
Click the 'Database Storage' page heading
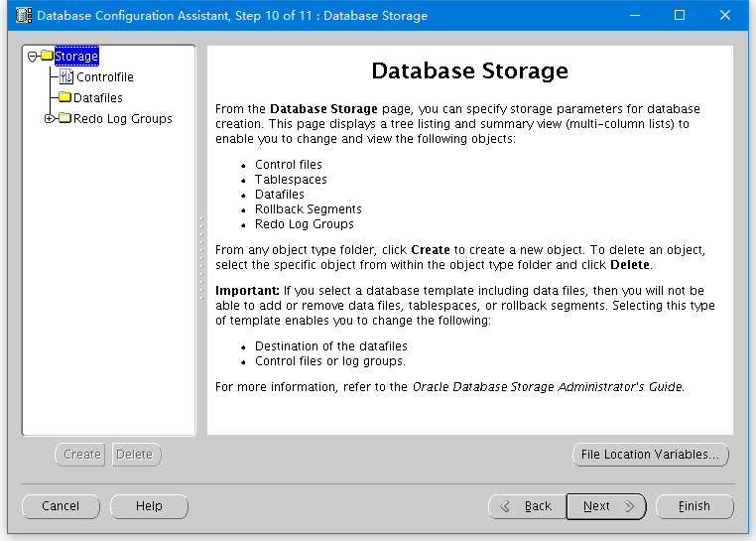coord(469,70)
